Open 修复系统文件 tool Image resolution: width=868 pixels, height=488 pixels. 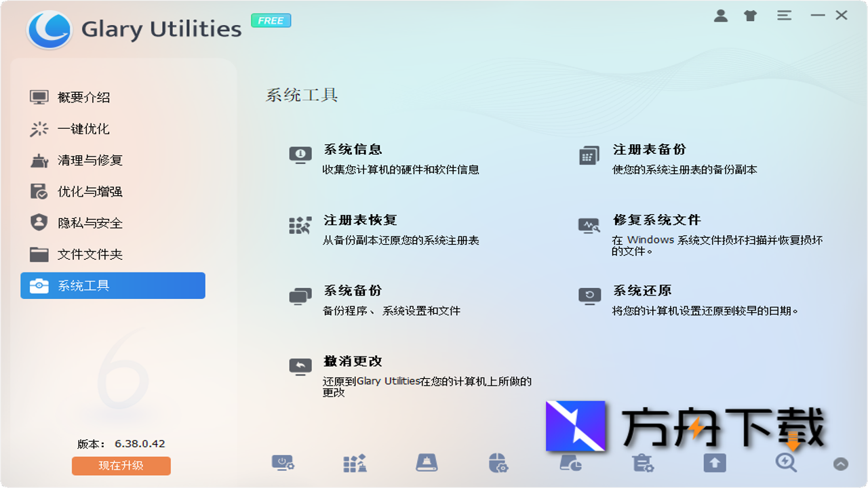701,235
